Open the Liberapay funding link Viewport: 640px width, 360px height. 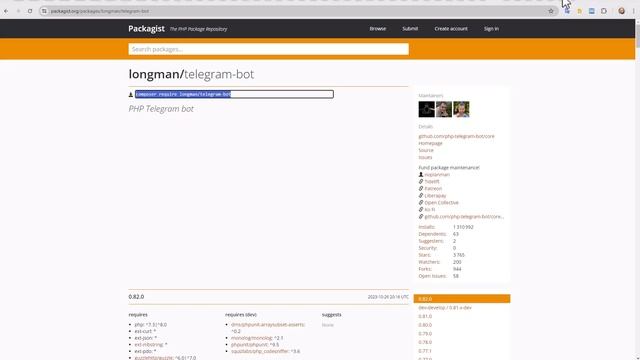click(435, 196)
